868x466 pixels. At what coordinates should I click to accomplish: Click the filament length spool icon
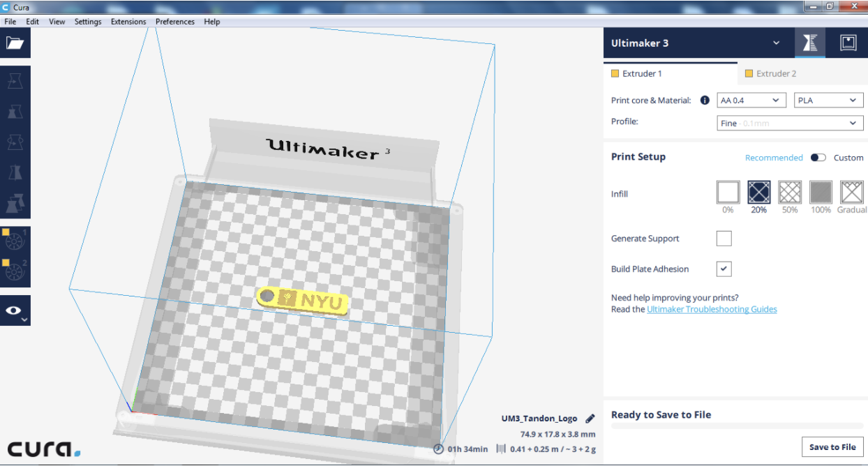pos(501,449)
